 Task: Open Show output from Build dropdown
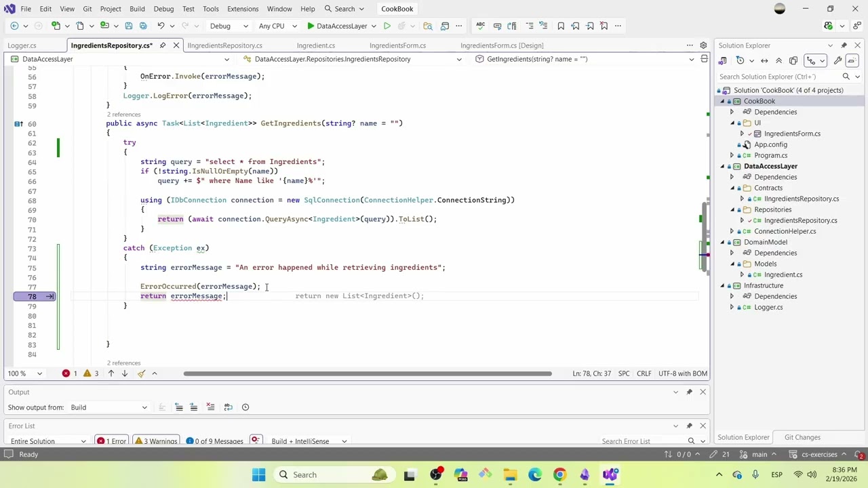click(108, 407)
